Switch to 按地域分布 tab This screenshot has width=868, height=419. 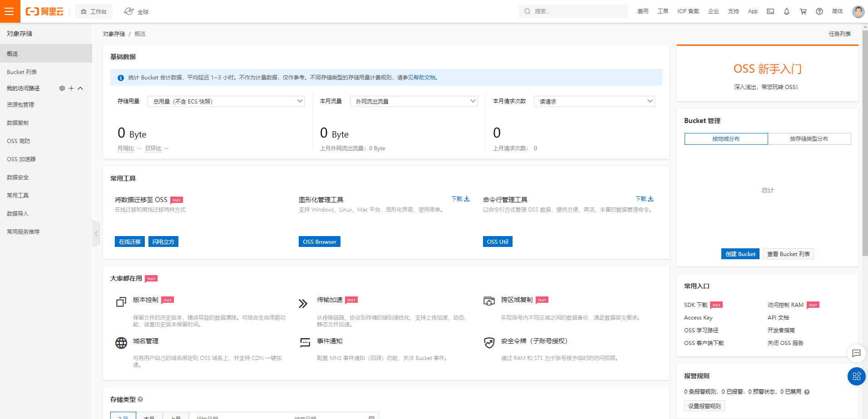(726, 139)
